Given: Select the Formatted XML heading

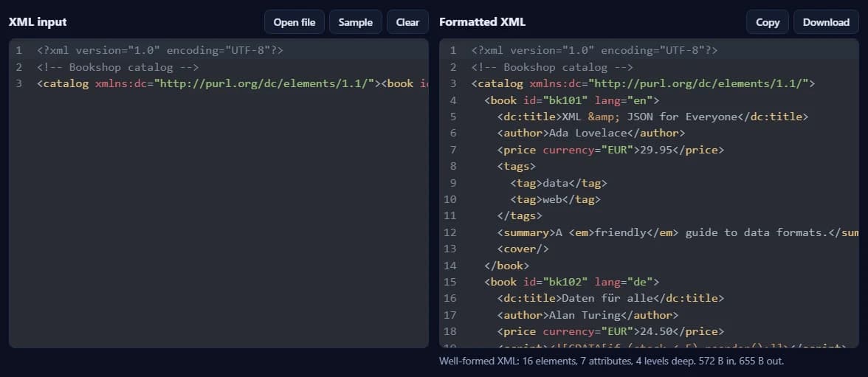Looking at the screenshot, I should pyautogui.click(x=482, y=22).
